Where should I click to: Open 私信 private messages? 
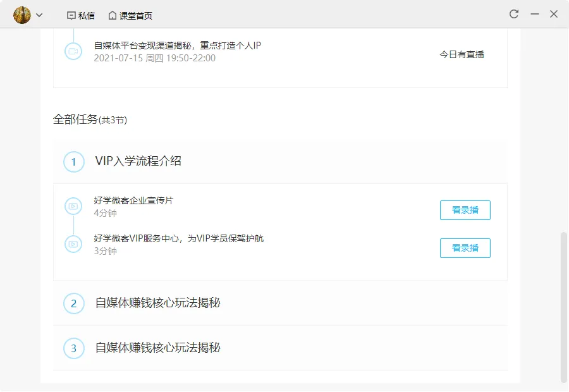(81, 16)
